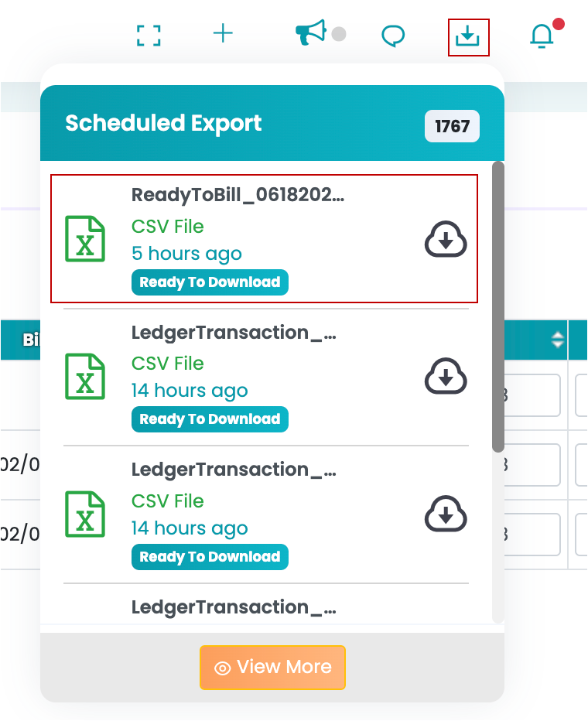Screen dimensions: 588x721
Task: Click the 1767 export count badge
Action: [x=452, y=127]
